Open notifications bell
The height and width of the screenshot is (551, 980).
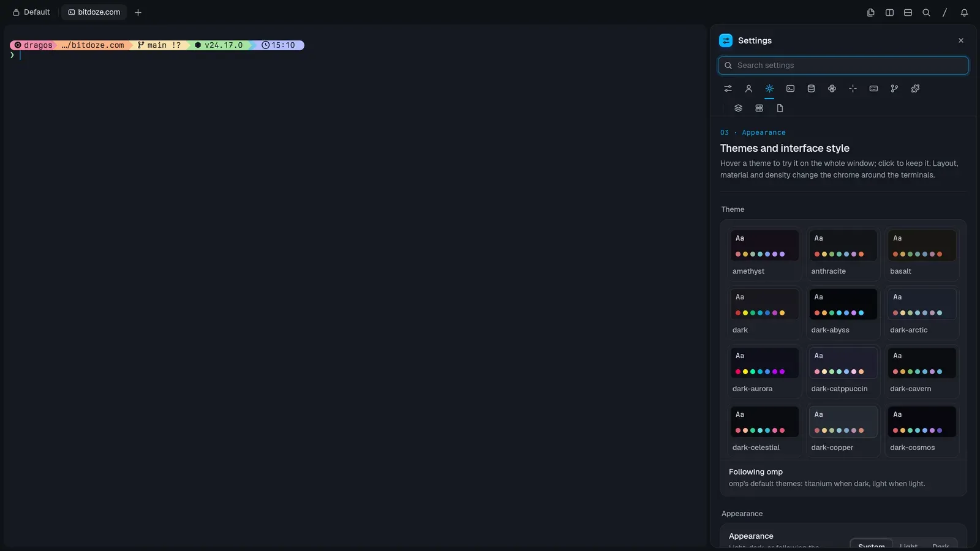[964, 12]
